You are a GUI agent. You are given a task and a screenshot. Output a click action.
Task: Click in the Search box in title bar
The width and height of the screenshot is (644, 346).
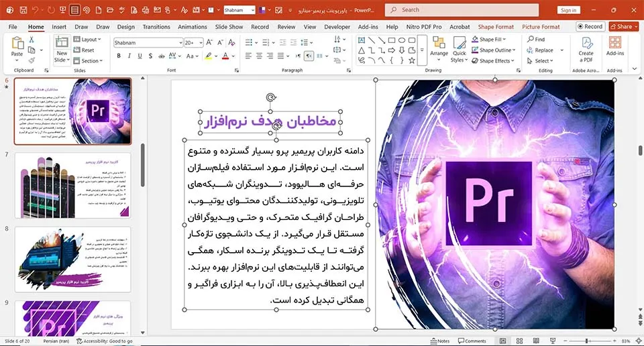(462, 10)
